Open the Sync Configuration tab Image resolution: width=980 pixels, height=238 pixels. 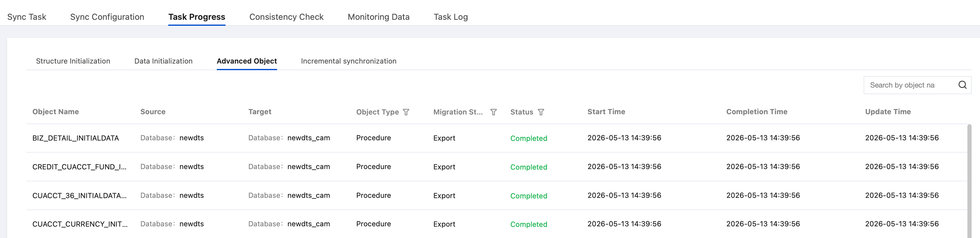tap(107, 17)
